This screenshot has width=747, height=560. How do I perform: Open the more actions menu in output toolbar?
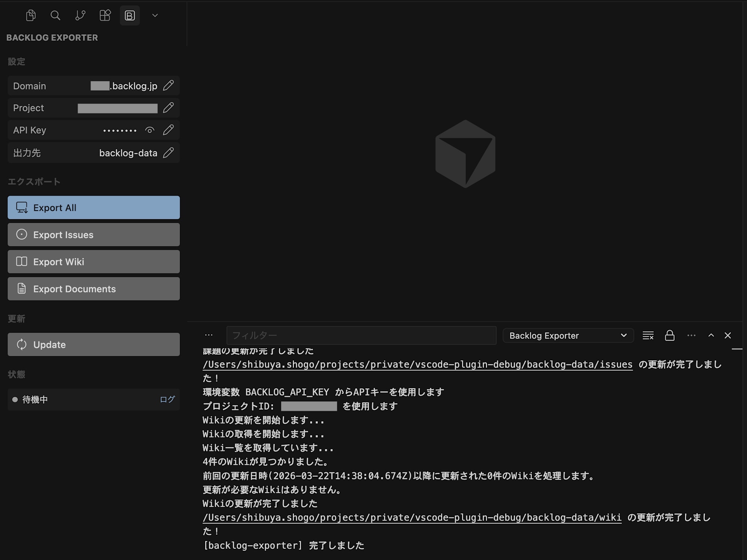(x=691, y=335)
